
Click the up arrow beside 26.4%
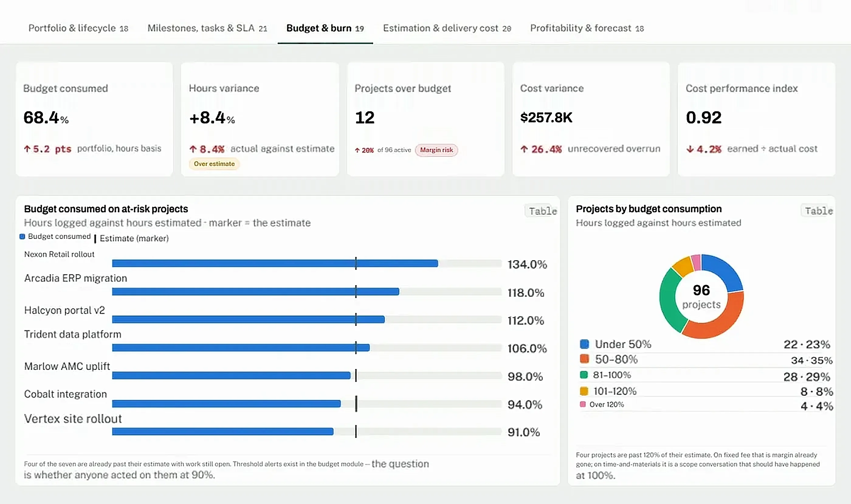[x=524, y=149]
